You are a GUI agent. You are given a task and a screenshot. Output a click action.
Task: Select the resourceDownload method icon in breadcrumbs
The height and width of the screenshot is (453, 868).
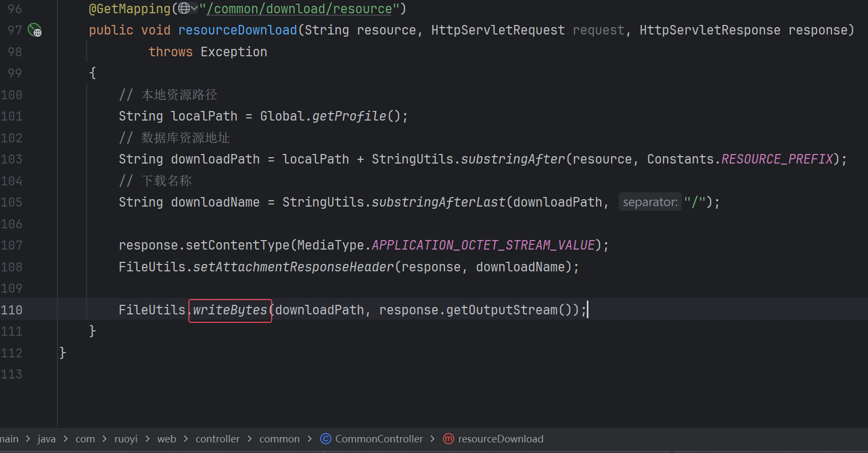click(449, 439)
